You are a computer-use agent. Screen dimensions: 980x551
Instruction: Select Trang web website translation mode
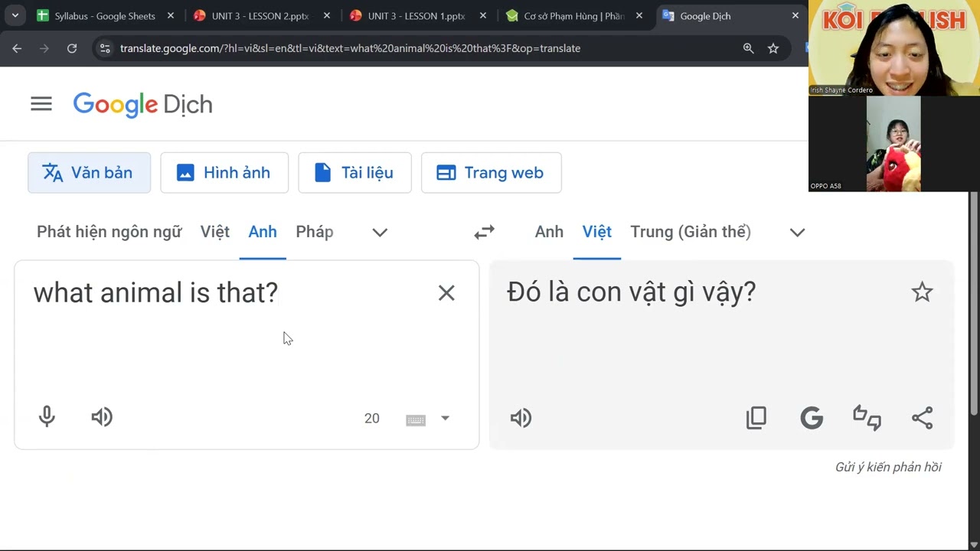[492, 173]
